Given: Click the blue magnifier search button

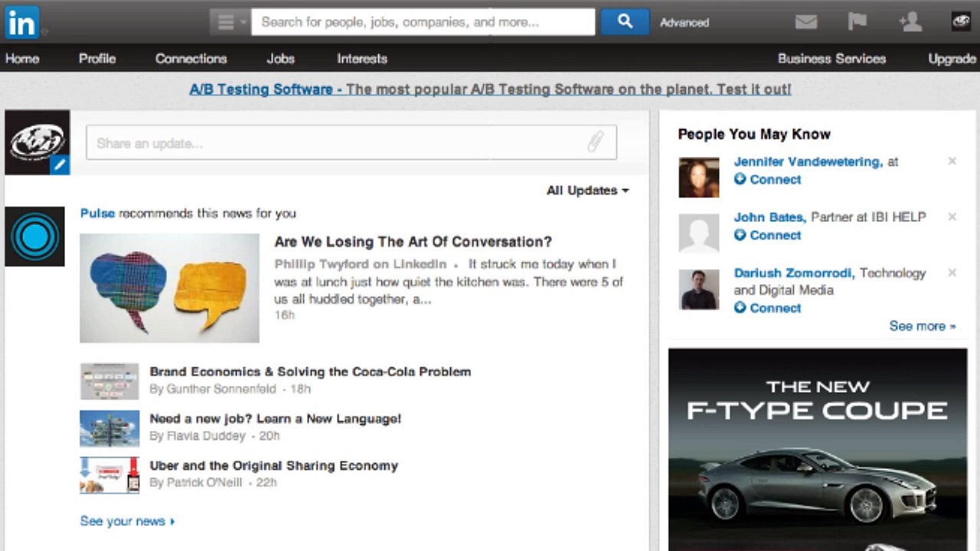Looking at the screenshot, I should pos(625,22).
